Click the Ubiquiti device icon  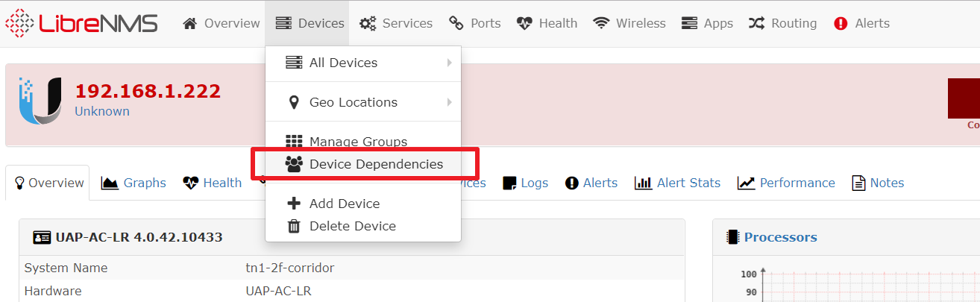40,101
